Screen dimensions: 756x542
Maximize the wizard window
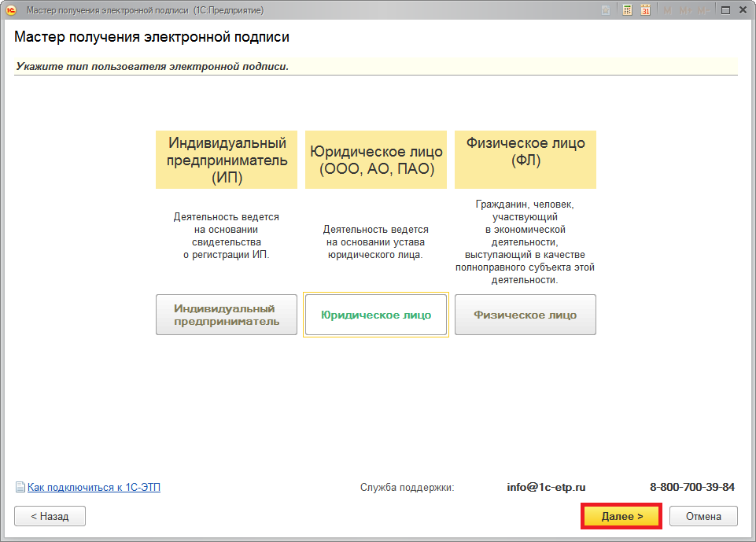(725, 10)
